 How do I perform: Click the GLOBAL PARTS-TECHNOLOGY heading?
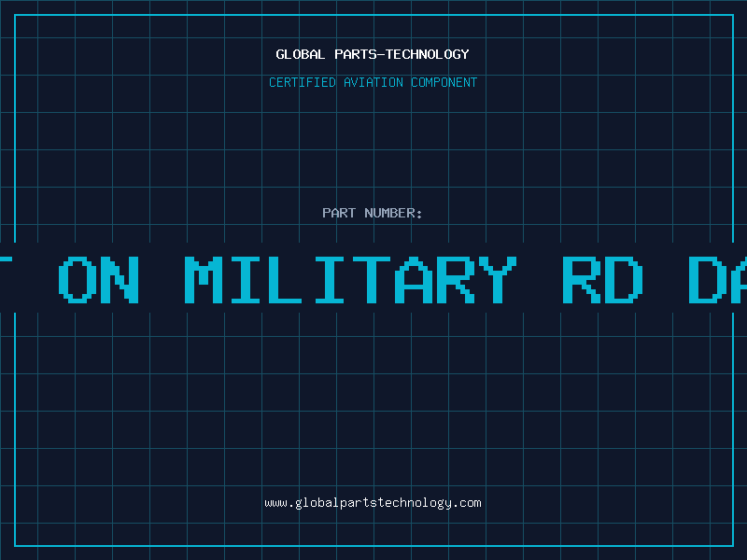pyautogui.click(x=373, y=54)
